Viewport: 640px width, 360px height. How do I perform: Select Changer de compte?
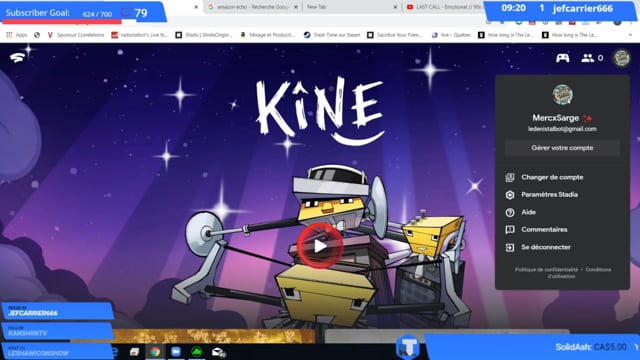552,177
